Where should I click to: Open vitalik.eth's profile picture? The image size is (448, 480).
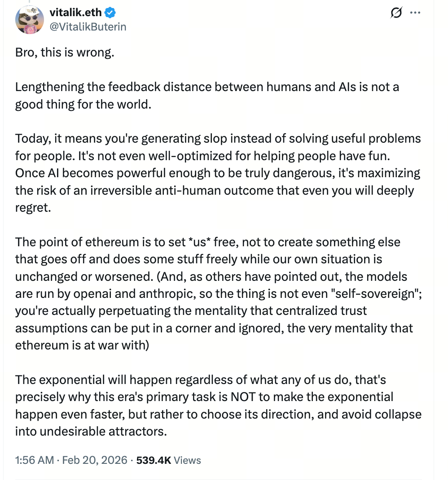pos(29,20)
